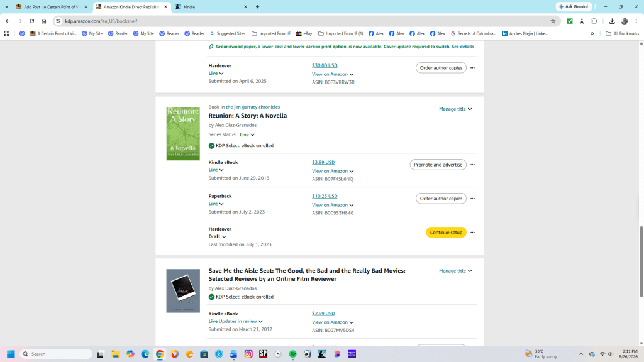Click the Continue setup button
Viewport: 644px width, 362px height.
click(x=446, y=233)
